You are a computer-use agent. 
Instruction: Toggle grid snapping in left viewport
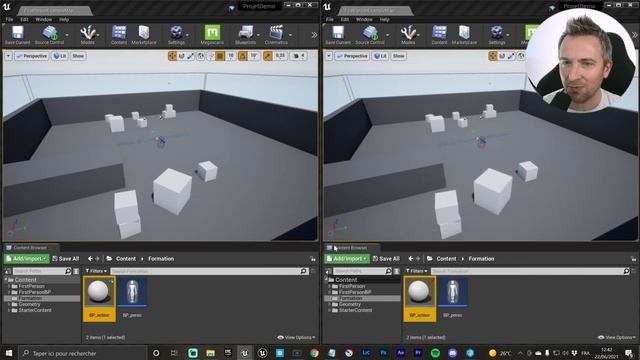coord(220,56)
